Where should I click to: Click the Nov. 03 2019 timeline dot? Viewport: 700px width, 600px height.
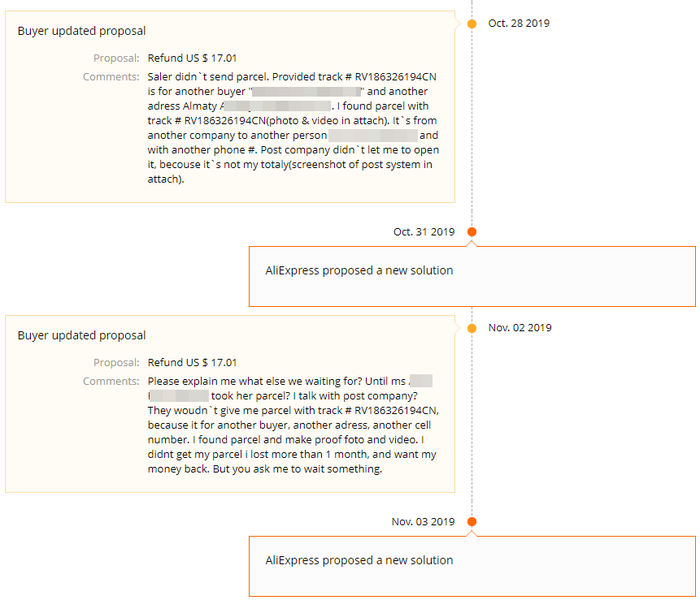click(472, 521)
